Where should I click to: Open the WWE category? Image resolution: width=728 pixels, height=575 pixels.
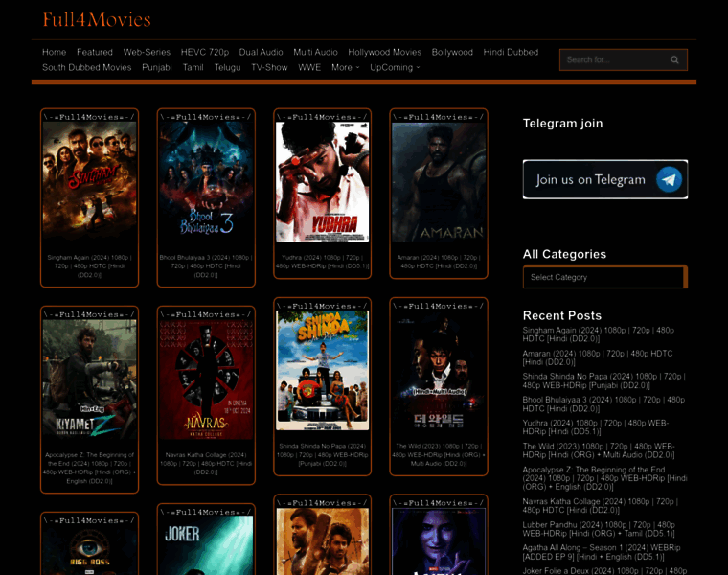pyautogui.click(x=309, y=67)
